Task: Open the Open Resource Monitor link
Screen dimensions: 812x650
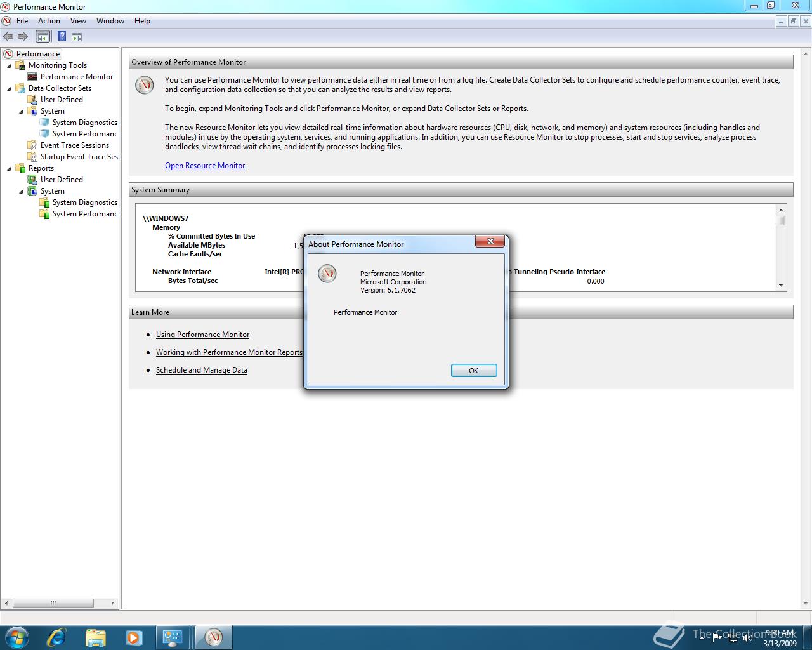Action: [205, 166]
